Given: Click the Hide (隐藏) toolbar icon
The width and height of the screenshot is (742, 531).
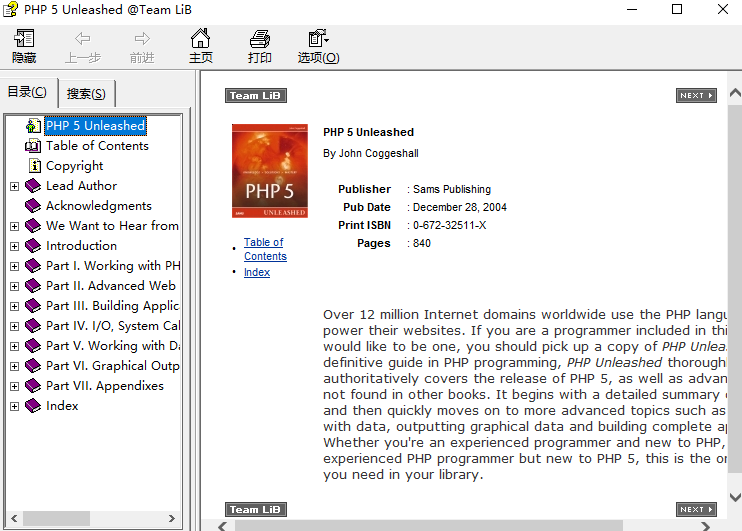Looking at the screenshot, I should click(24, 39).
